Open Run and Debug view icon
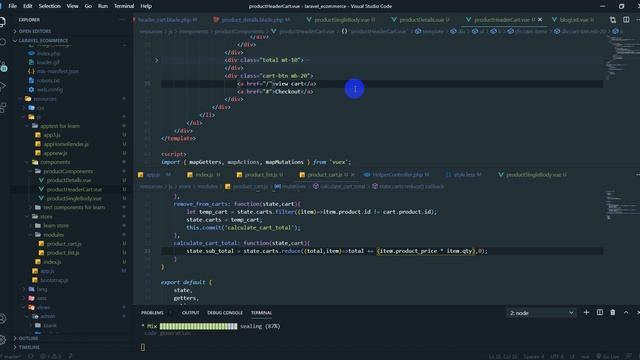Image resolution: width=640 pixels, height=360 pixels. tap(2, 87)
